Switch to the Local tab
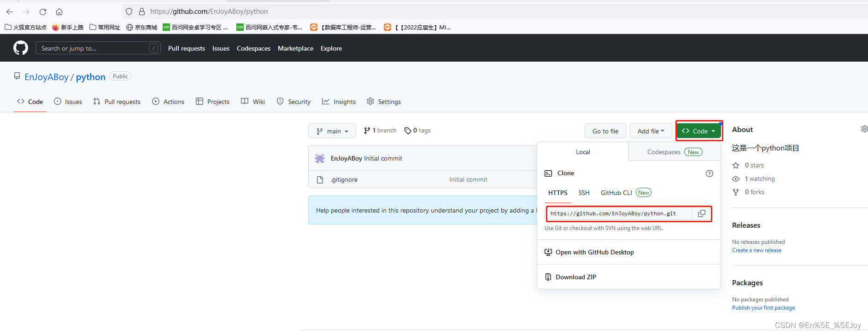Viewport: 868px width, 334px height. 583,152
